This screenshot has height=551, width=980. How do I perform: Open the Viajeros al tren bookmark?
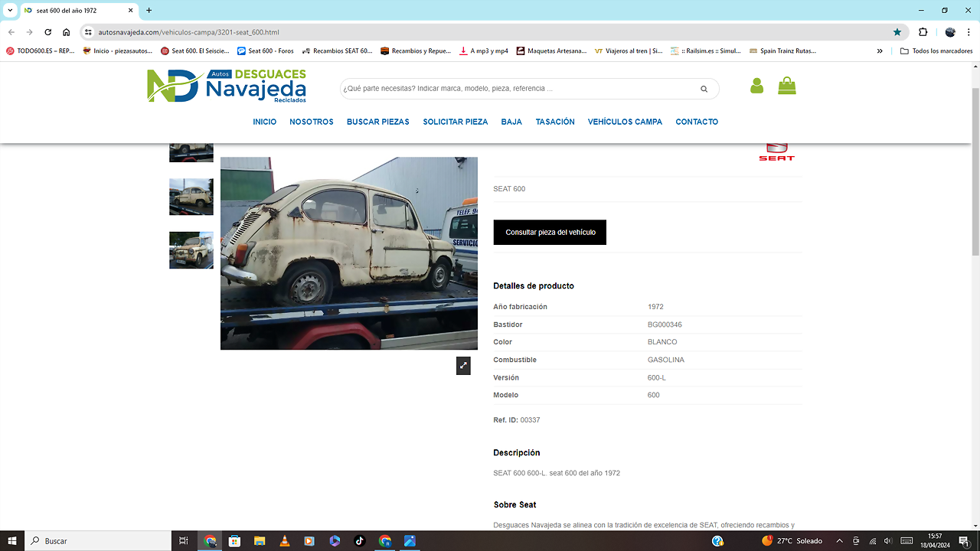point(629,51)
